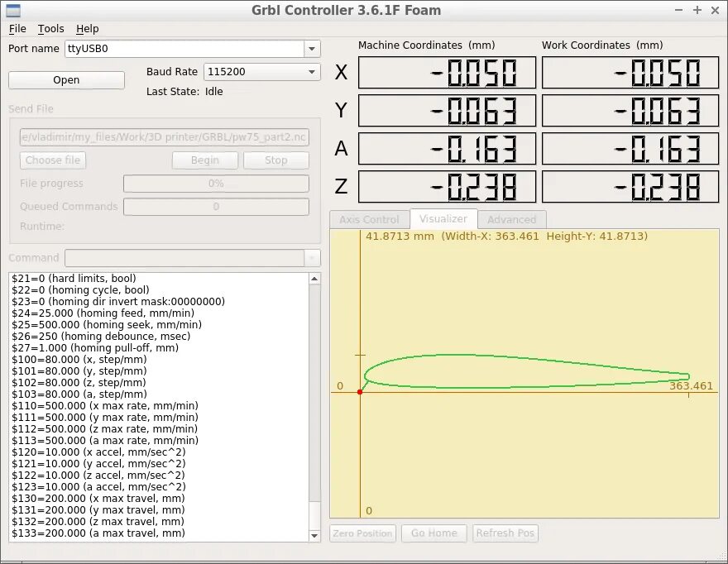
Task: Click the '$103=80.000 (a, step/mm)' line
Action: pos(79,394)
